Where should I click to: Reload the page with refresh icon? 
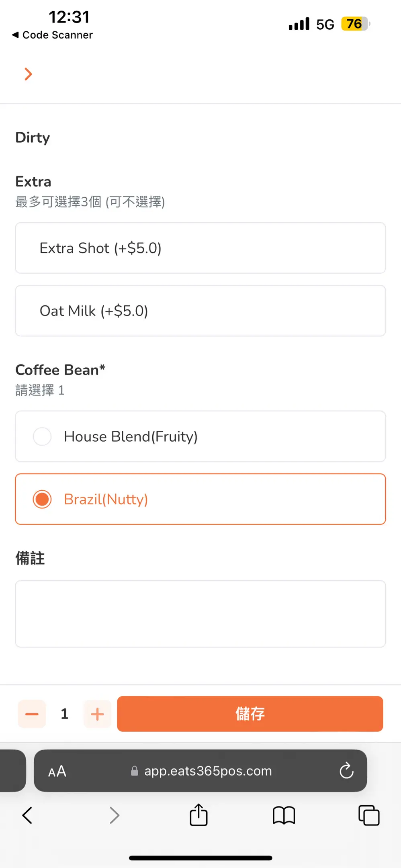[346, 771]
